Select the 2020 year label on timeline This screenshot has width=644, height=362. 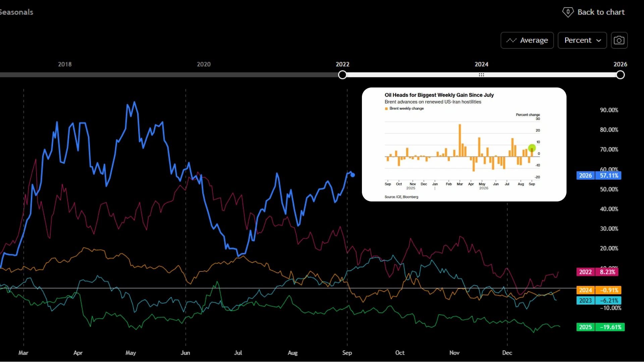pos(204,64)
